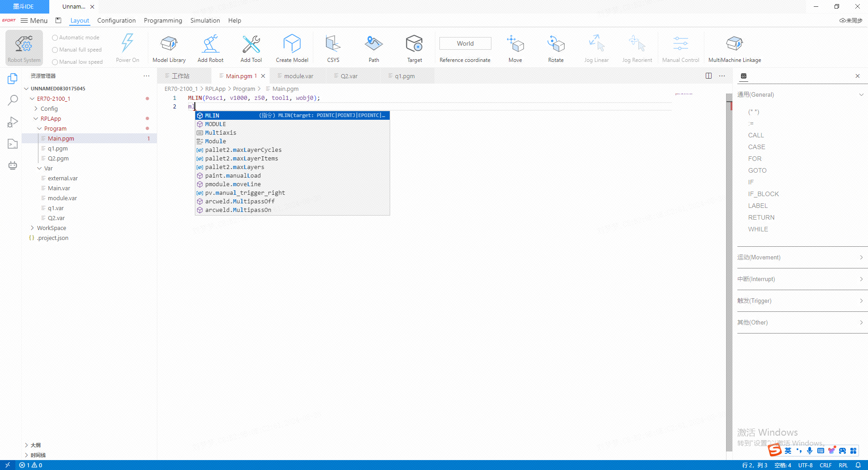Switch to the module.var editor tab
Image resolution: width=868 pixels, height=470 pixels.
pyautogui.click(x=298, y=76)
